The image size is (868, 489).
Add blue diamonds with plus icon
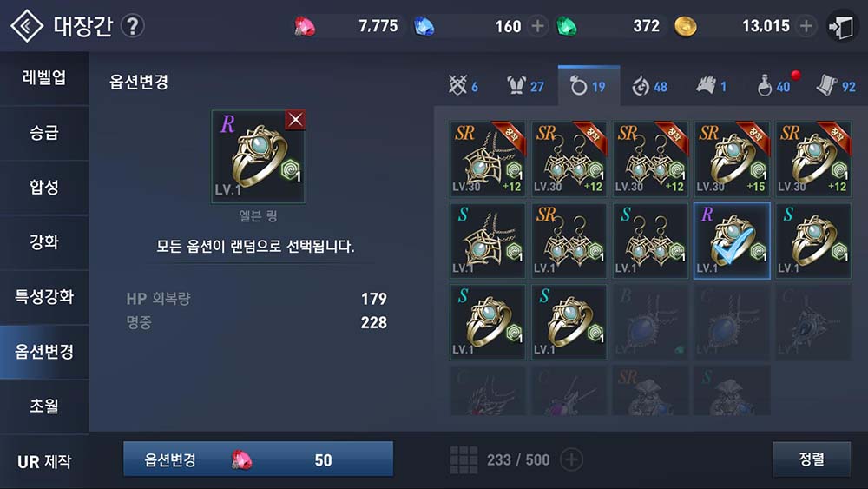coord(537,26)
